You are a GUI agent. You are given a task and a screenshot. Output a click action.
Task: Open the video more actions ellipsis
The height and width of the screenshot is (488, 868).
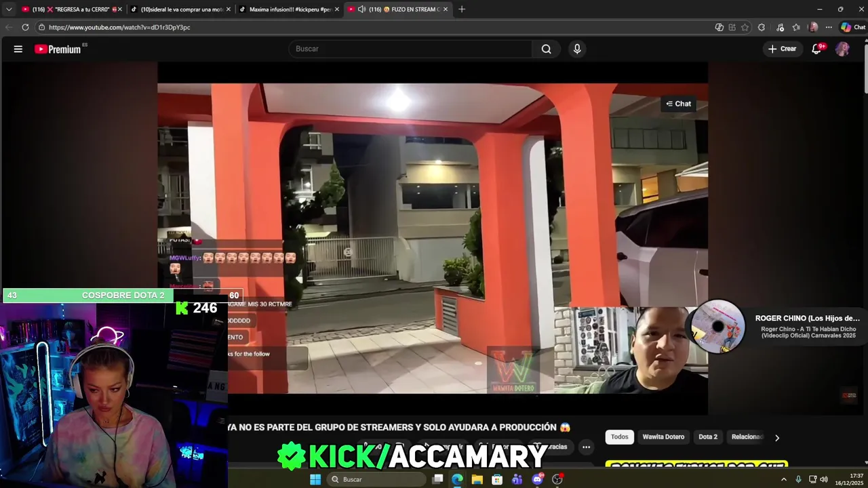pos(586,447)
